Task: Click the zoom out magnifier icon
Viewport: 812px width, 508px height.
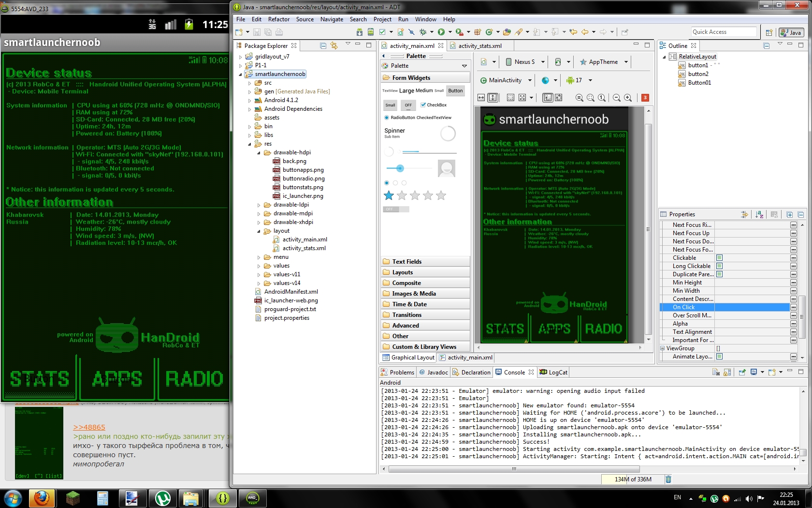Action: 616,98
